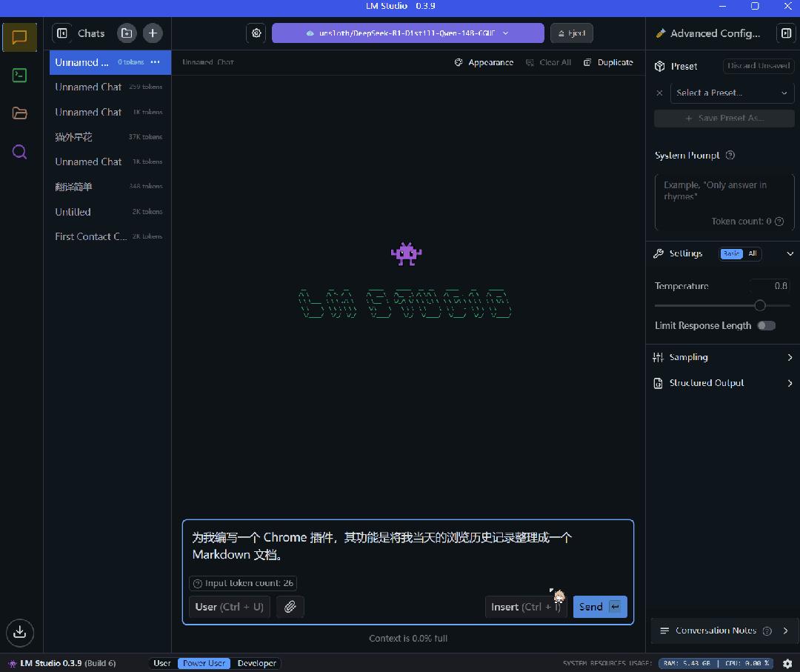Expand the Conversation Notes panel
Viewport: 800px width, 672px height.
[x=723, y=631]
